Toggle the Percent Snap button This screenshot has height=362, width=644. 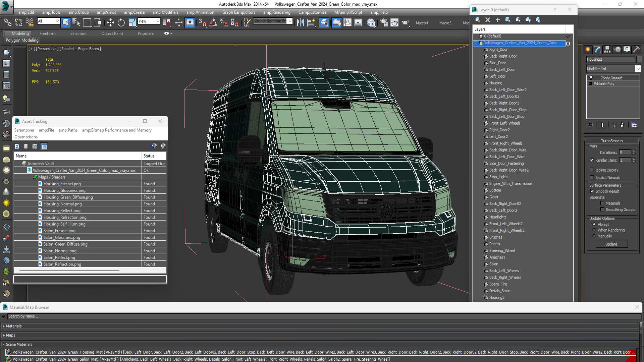[x=224, y=22]
